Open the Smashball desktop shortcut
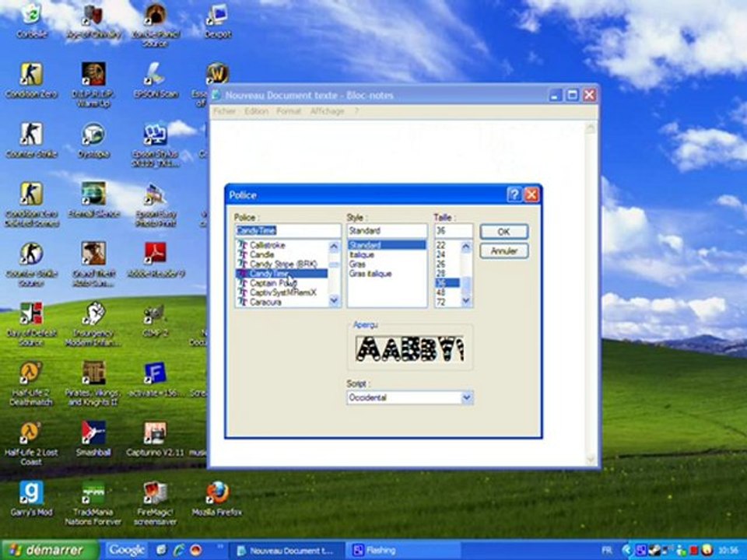The width and height of the screenshot is (747, 560). coord(93,439)
